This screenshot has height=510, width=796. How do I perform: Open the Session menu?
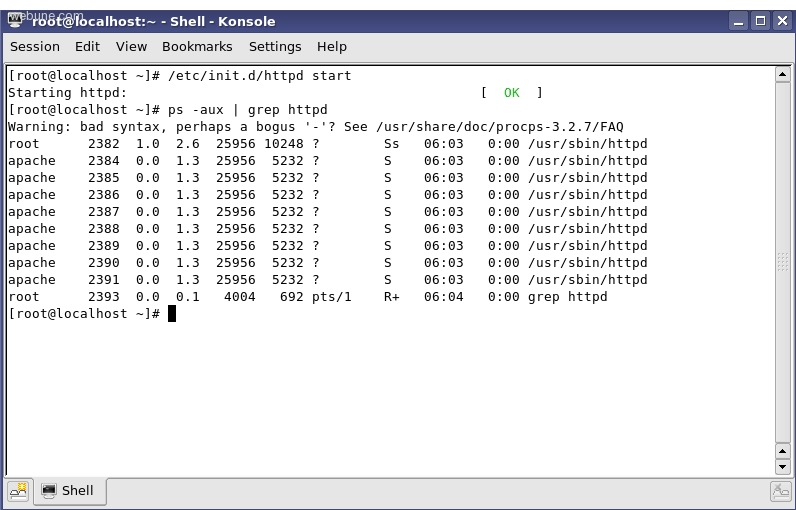point(35,47)
